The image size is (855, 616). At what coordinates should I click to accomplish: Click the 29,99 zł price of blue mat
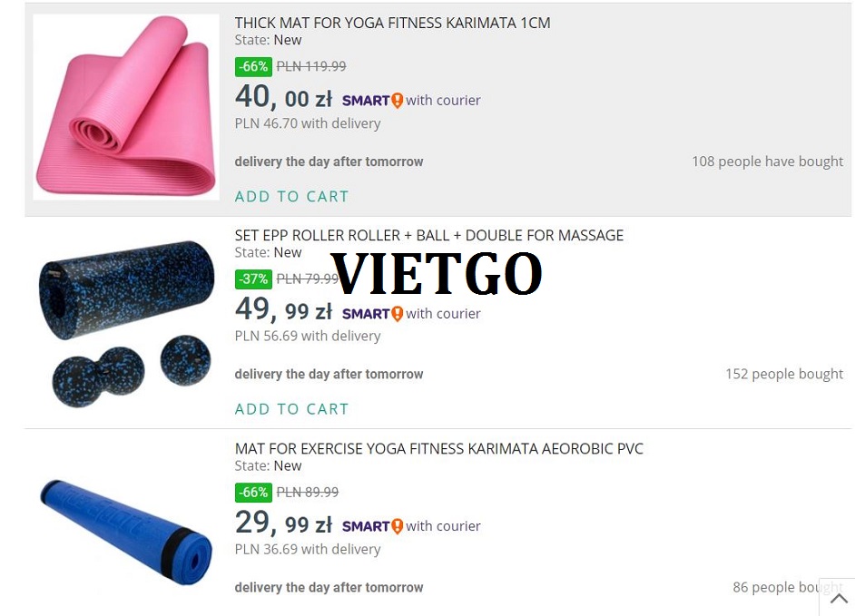283,523
